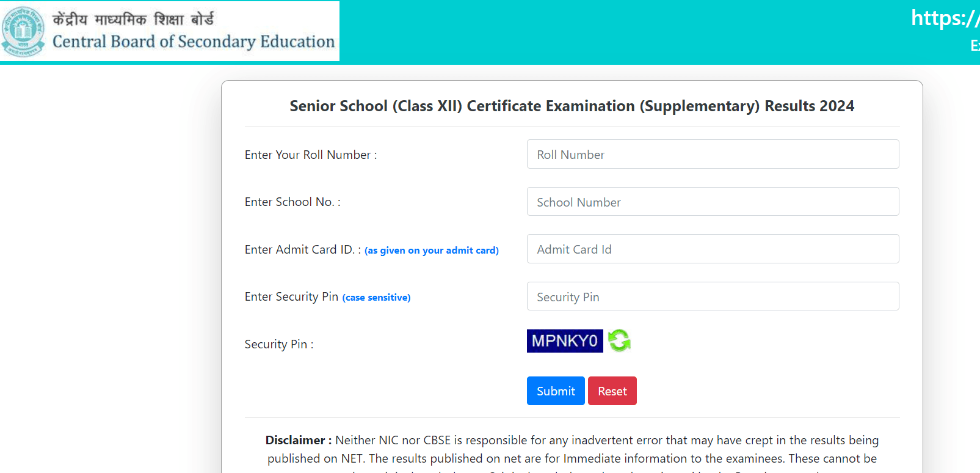
Task: Click the "Enter Admit Card ID." label
Action: pos(302,250)
